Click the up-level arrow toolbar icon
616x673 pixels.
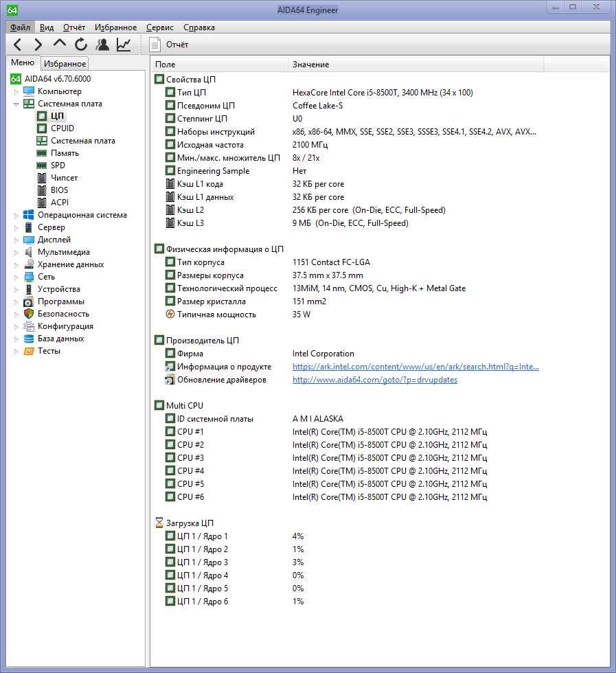[60, 43]
